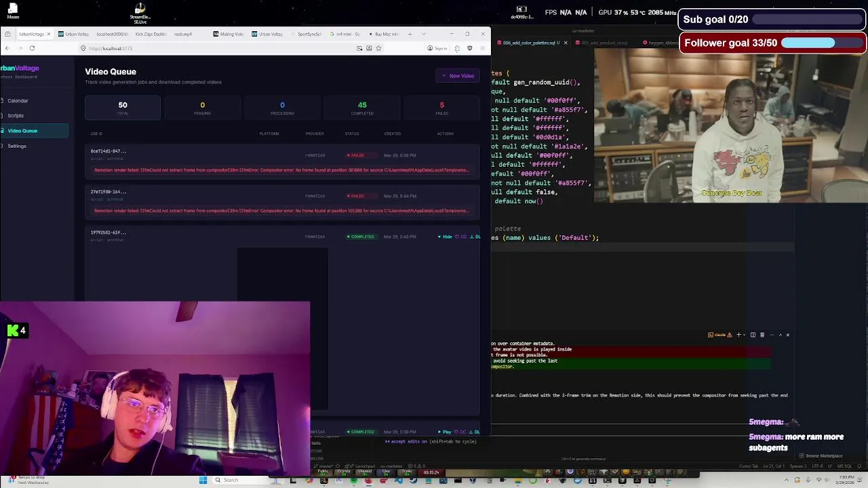The image size is (868, 488).
Task: Open the browser extensions icon
Action: 457,48
